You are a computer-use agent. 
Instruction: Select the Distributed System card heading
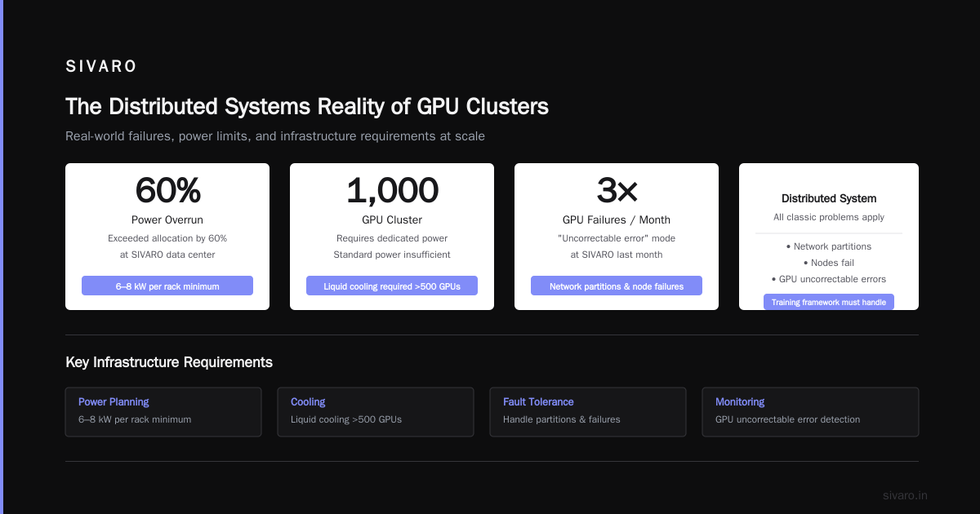tap(829, 198)
